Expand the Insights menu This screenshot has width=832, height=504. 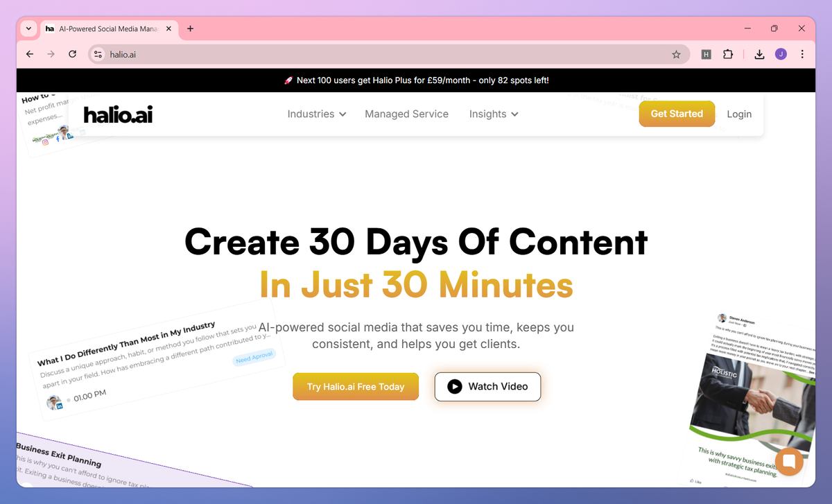click(x=494, y=114)
